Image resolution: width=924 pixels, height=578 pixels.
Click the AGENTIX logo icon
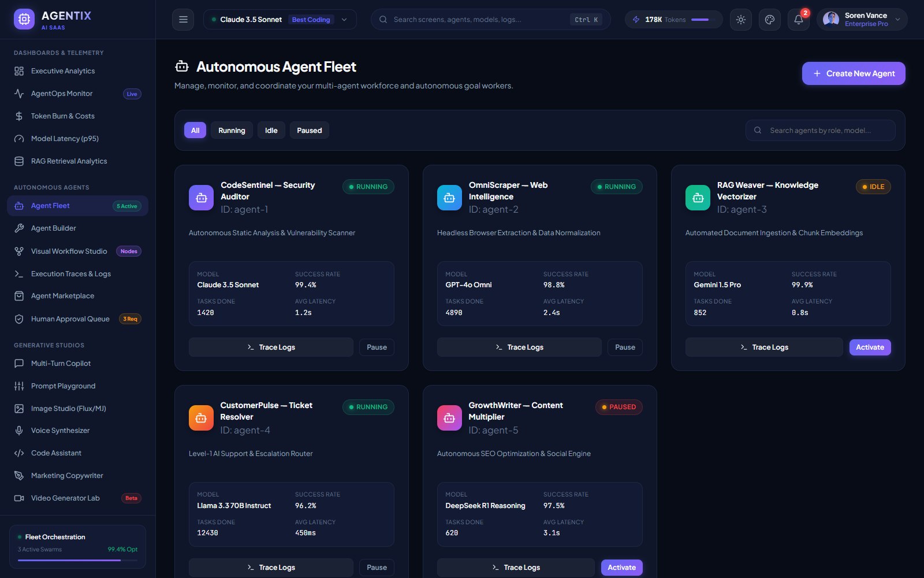click(x=24, y=19)
